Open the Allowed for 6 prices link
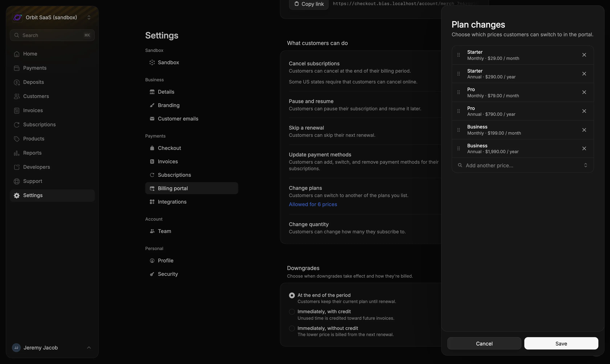Viewport: 610px width, 364px height. 313,204
